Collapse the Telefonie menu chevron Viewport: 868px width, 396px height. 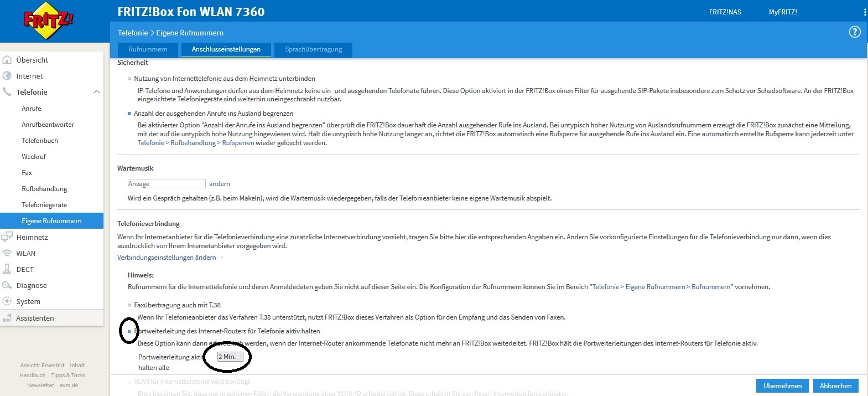click(x=96, y=92)
